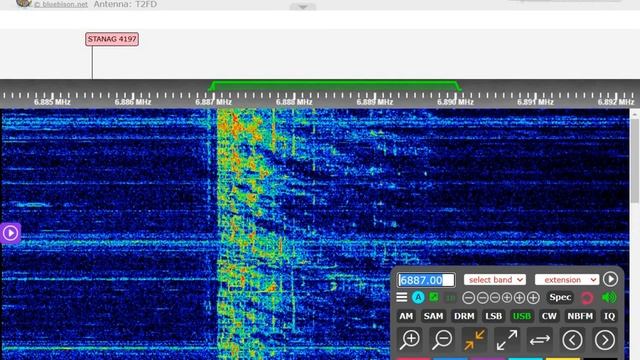The width and height of the screenshot is (640, 360).
Task: Select SAM demodulation mode
Action: [433, 316]
